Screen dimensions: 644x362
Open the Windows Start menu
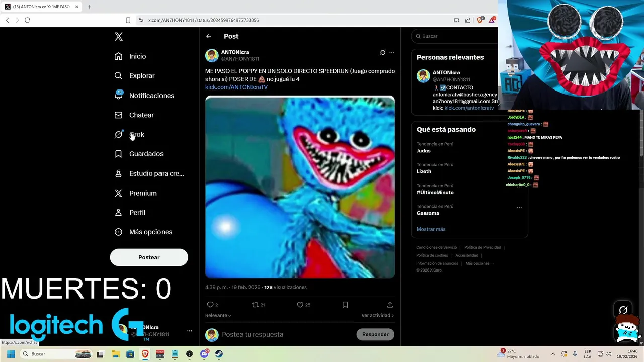pyautogui.click(x=11, y=354)
